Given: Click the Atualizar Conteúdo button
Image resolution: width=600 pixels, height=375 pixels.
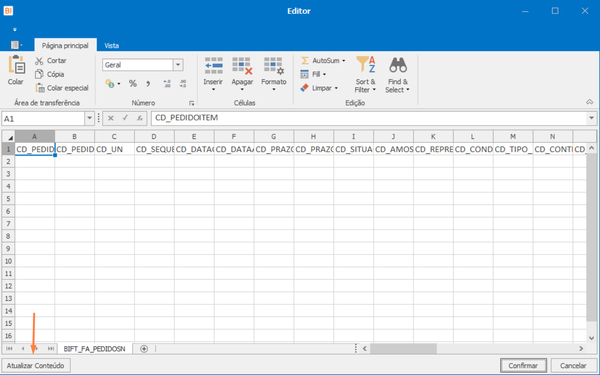Looking at the screenshot, I should tap(36, 365).
